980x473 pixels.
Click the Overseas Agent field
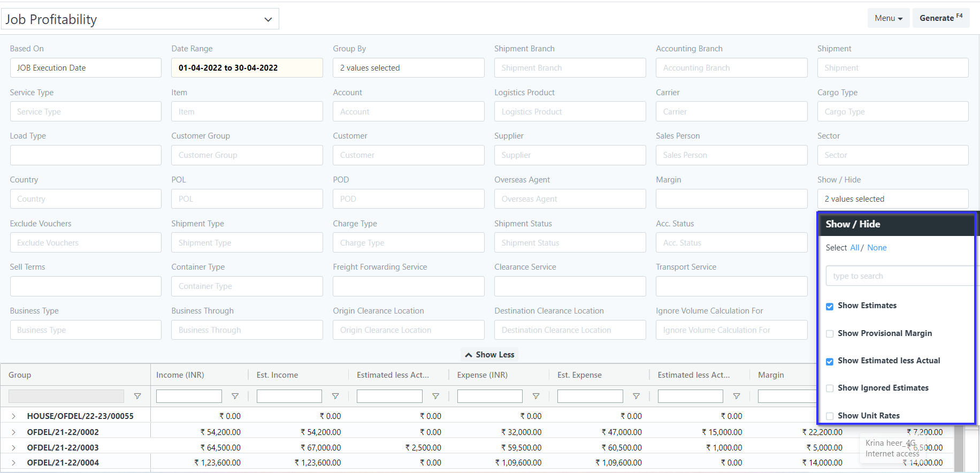point(570,199)
